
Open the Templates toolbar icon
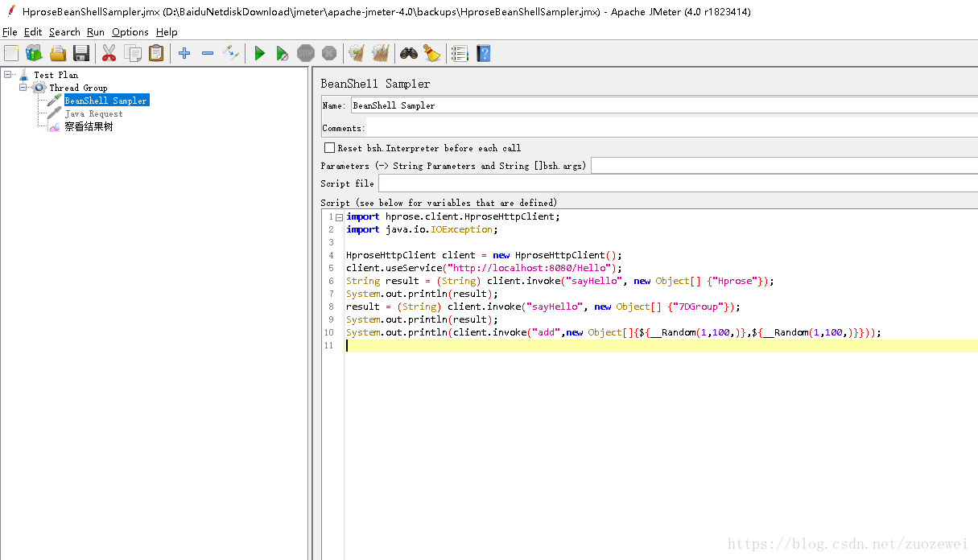tap(34, 53)
